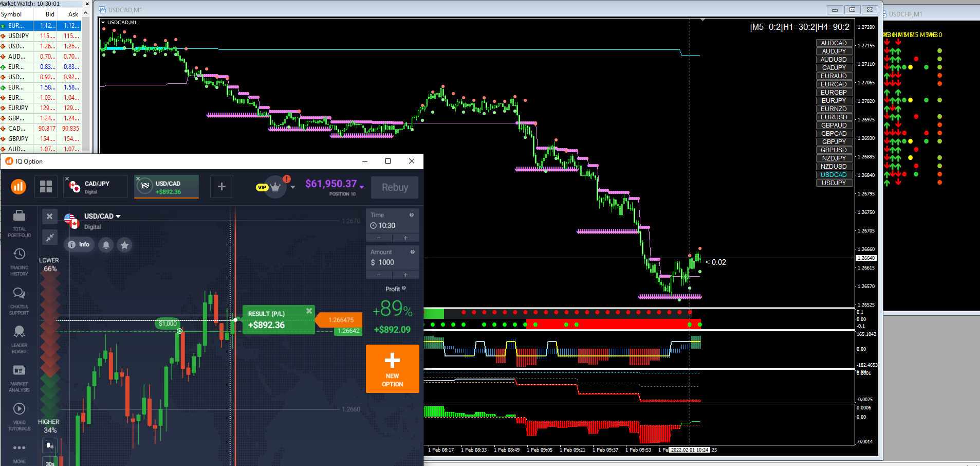Increase the expiration Time with plus
The height and width of the screenshot is (466, 980).
pyautogui.click(x=406, y=238)
